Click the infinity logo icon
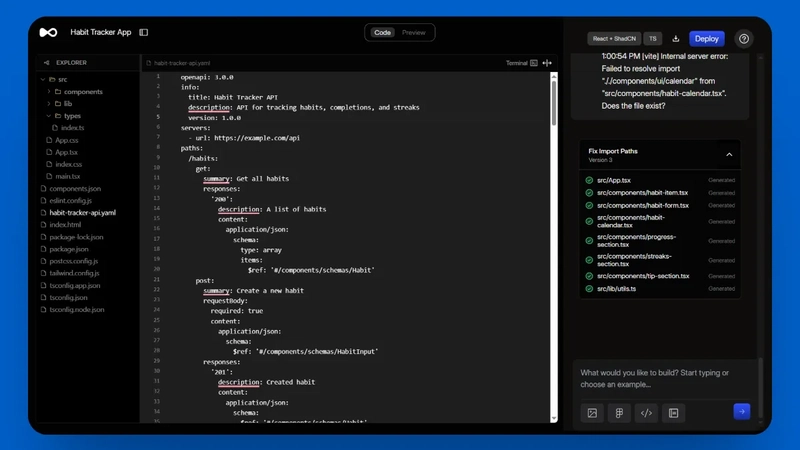 48,32
